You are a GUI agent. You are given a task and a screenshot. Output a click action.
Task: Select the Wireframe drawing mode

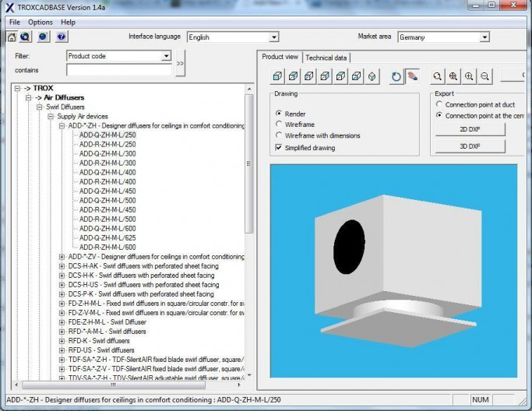(279, 124)
